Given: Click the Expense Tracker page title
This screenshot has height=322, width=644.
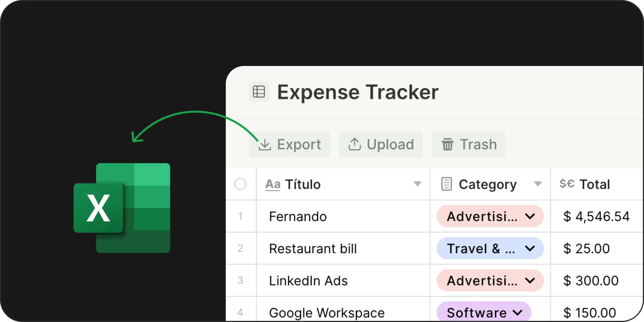Looking at the screenshot, I should (x=358, y=92).
